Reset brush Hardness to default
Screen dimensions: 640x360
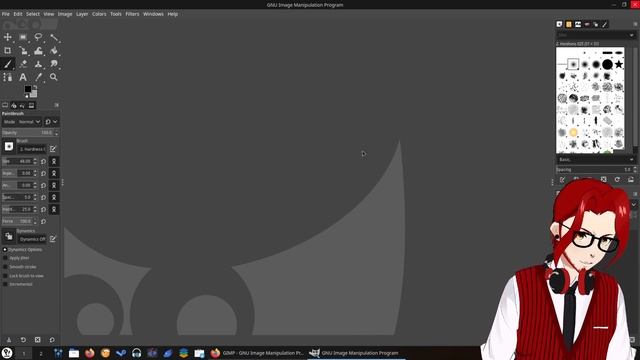coord(43,209)
